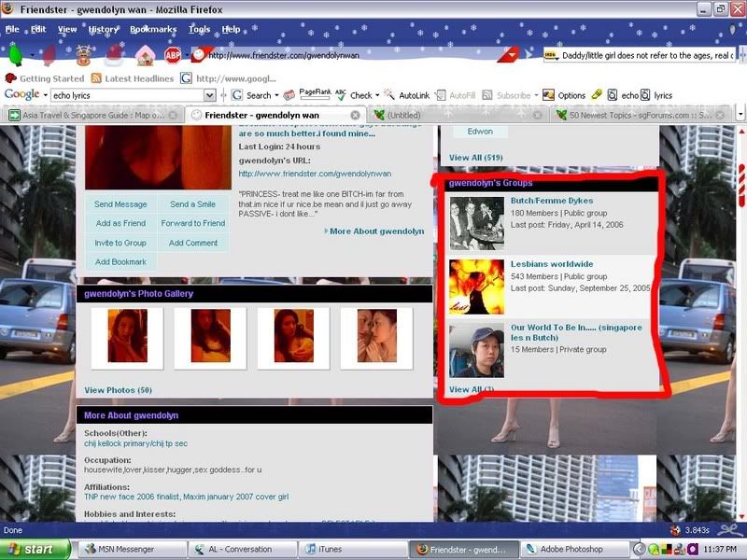Image resolution: width=747 pixels, height=560 pixels.
Task: Open the Butch/Femme Dykes group link
Action: tap(551, 201)
